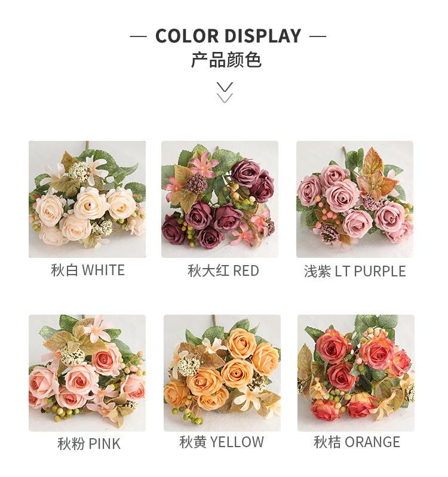Screen dimensions: 448x477
Task: Select the yellow rose bouquet thumbnail
Action: [x=222, y=373]
